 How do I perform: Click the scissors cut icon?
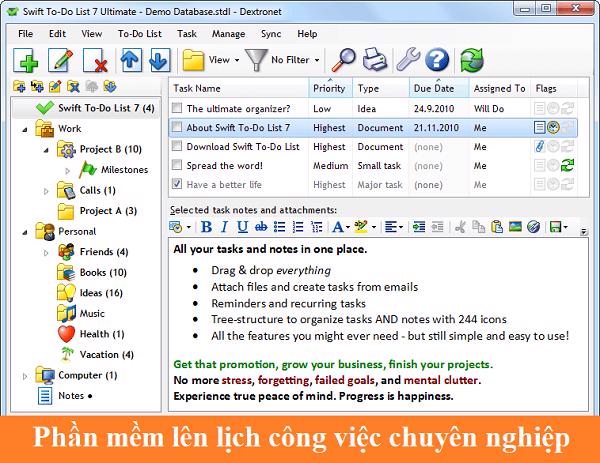(x=460, y=227)
